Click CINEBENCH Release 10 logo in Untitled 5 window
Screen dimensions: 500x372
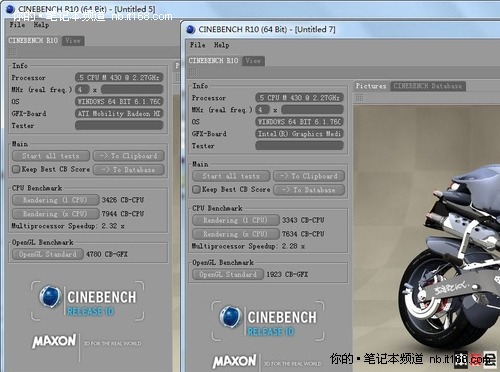(x=87, y=301)
